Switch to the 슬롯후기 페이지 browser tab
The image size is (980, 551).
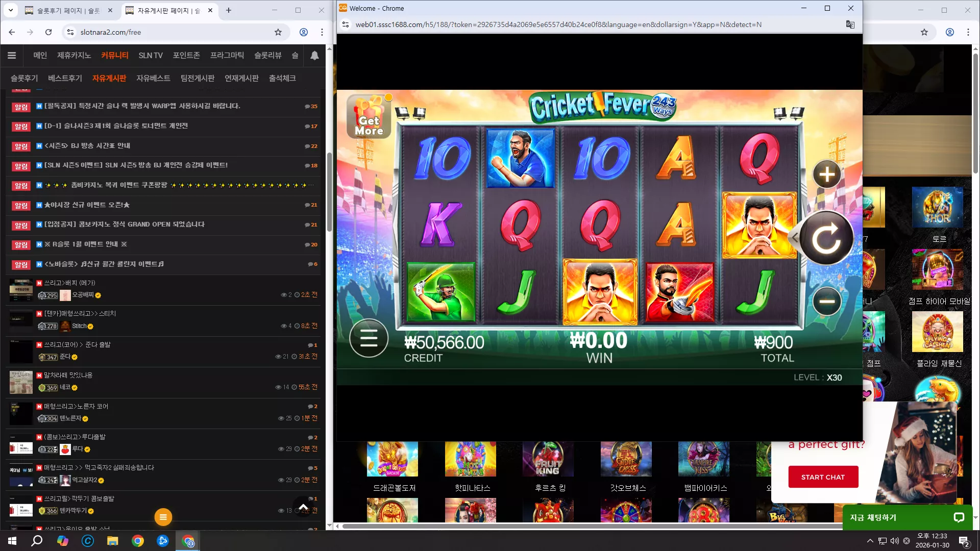69,10
